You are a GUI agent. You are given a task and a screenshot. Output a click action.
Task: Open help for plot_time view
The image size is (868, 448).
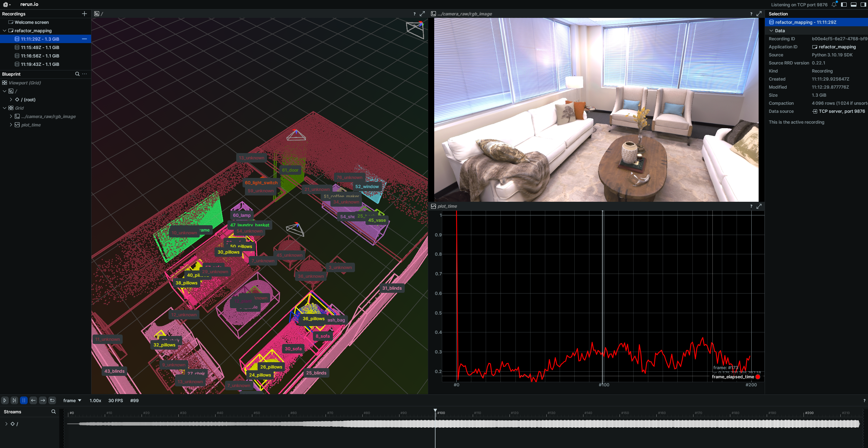(x=751, y=206)
